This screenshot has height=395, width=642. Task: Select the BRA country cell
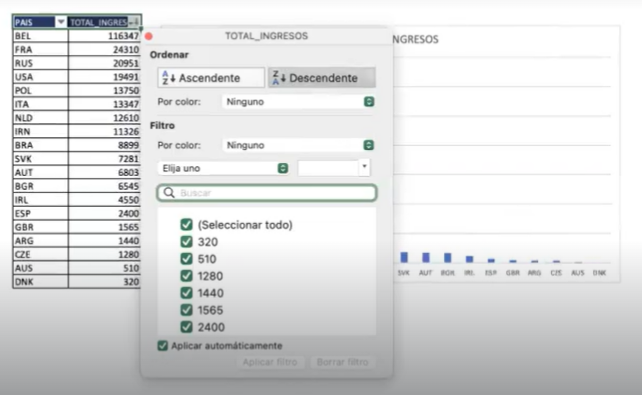point(40,145)
